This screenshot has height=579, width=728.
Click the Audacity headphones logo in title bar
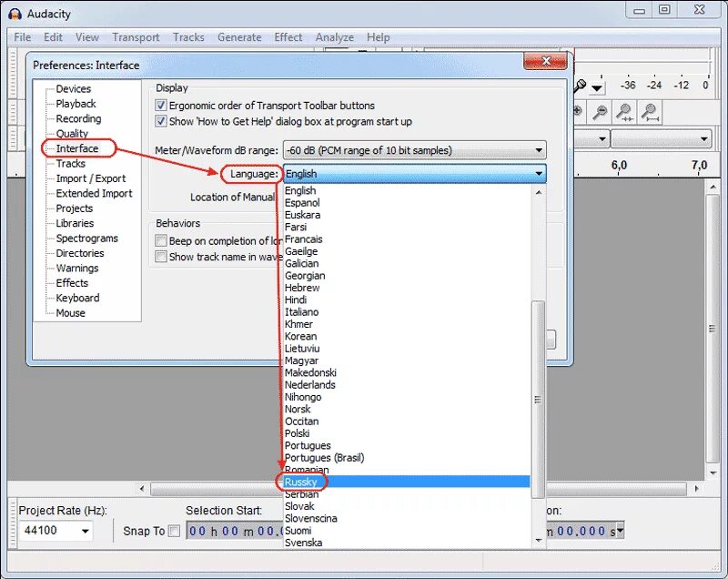coord(15,15)
